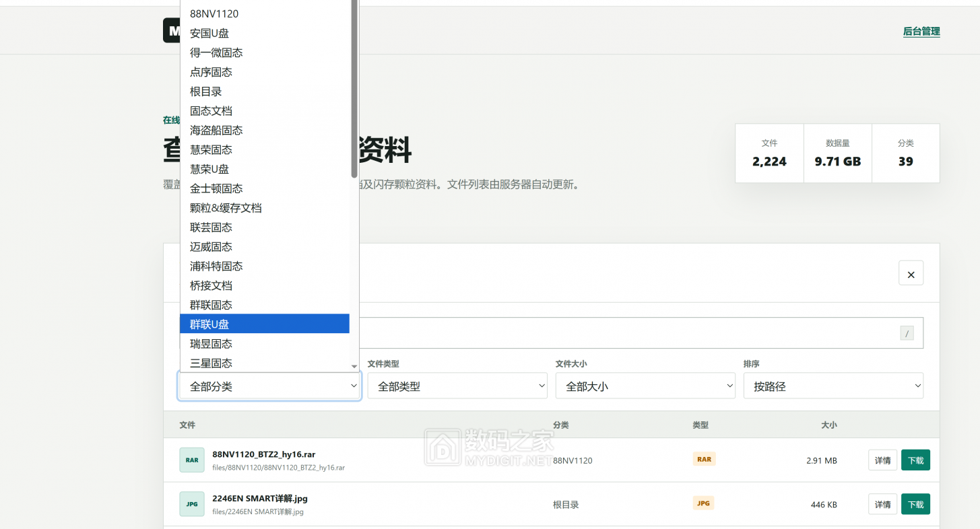This screenshot has height=529, width=980.
Task: Close the filter panel with the X button
Action: tap(911, 273)
